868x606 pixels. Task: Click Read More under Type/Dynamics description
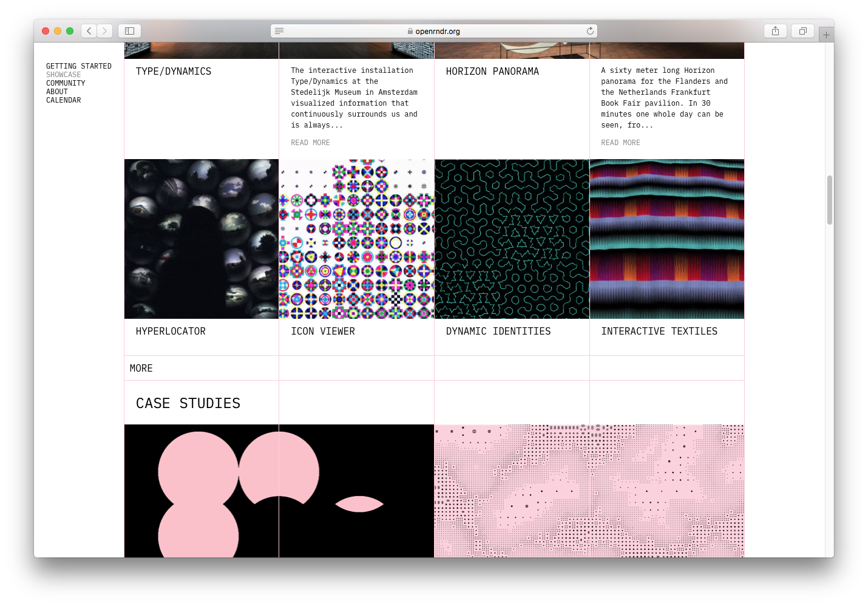(310, 143)
